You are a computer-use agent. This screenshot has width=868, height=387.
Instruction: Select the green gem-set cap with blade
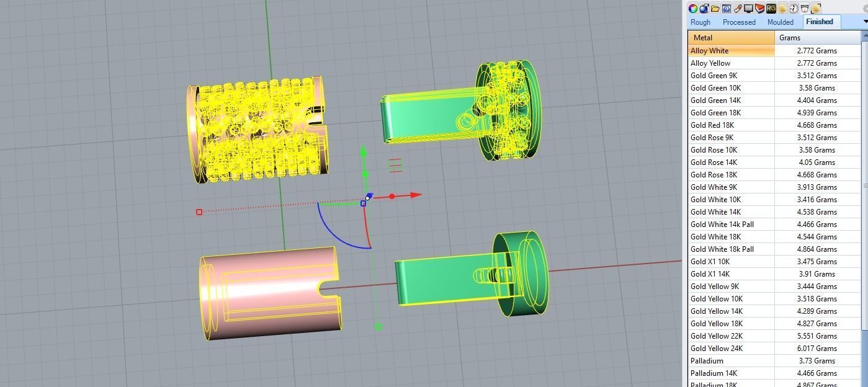[x=460, y=112]
